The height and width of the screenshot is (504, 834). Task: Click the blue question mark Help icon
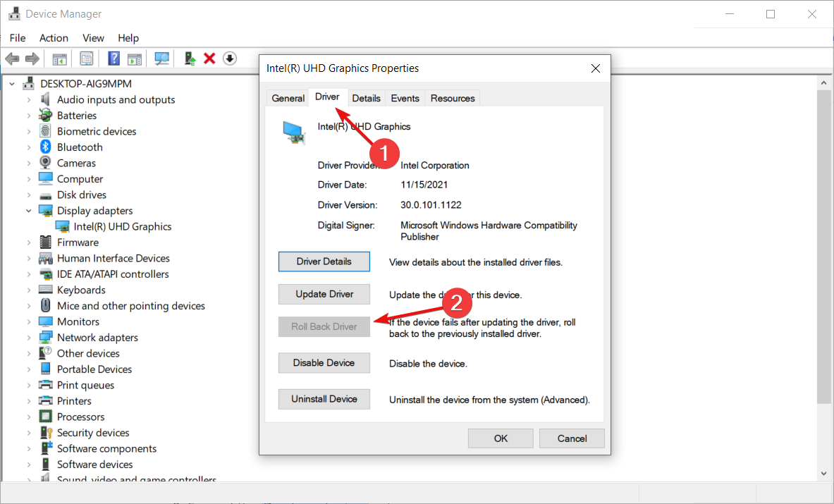coord(114,59)
